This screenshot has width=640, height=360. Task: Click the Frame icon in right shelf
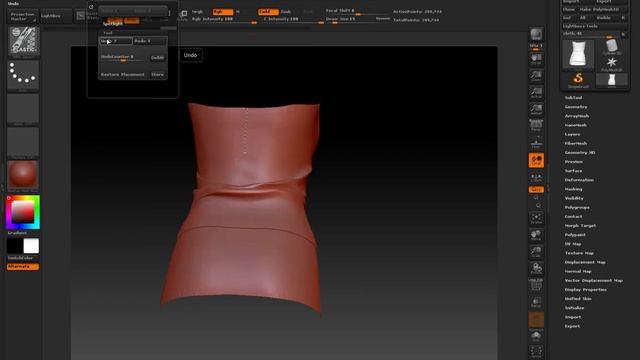[536, 219]
